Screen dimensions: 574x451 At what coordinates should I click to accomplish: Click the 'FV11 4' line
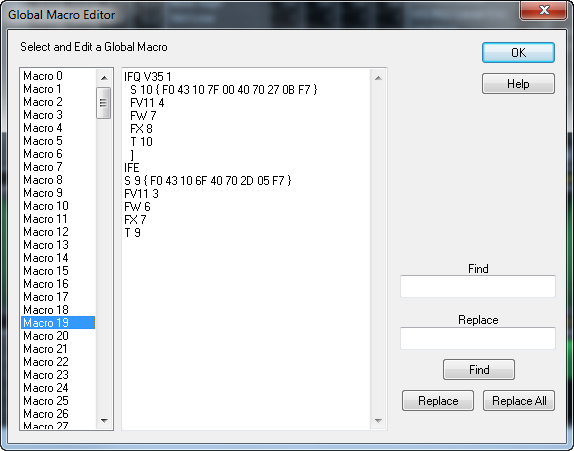pyautogui.click(x=147, y=103)
